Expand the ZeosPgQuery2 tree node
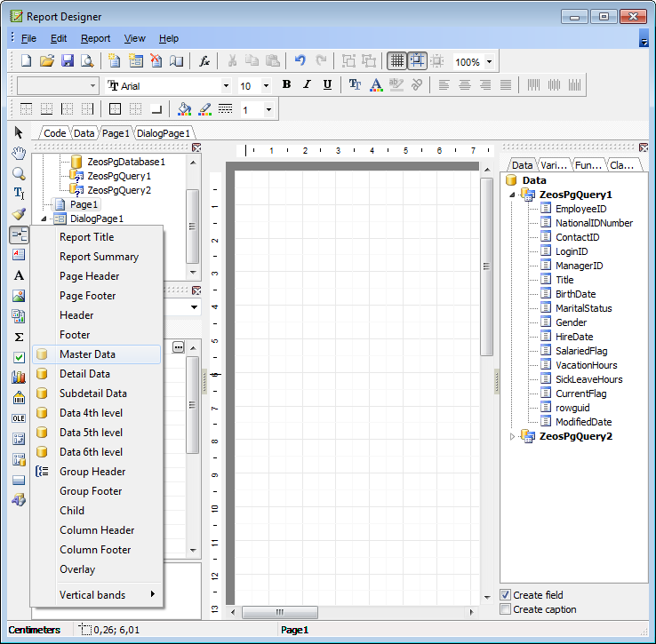This screenshot has width=656, height=644. [x=511, y=436]
